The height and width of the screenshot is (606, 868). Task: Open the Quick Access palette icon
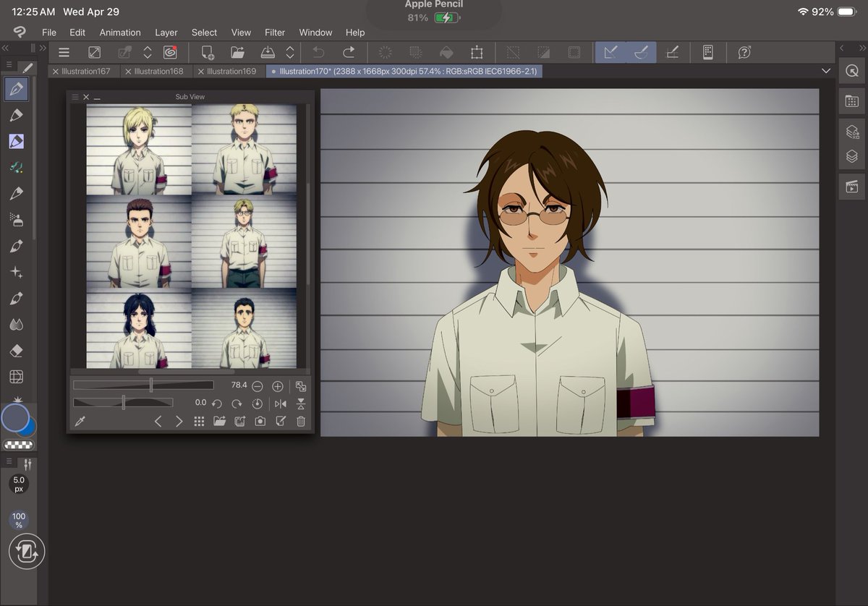click(x=852, y=71)
